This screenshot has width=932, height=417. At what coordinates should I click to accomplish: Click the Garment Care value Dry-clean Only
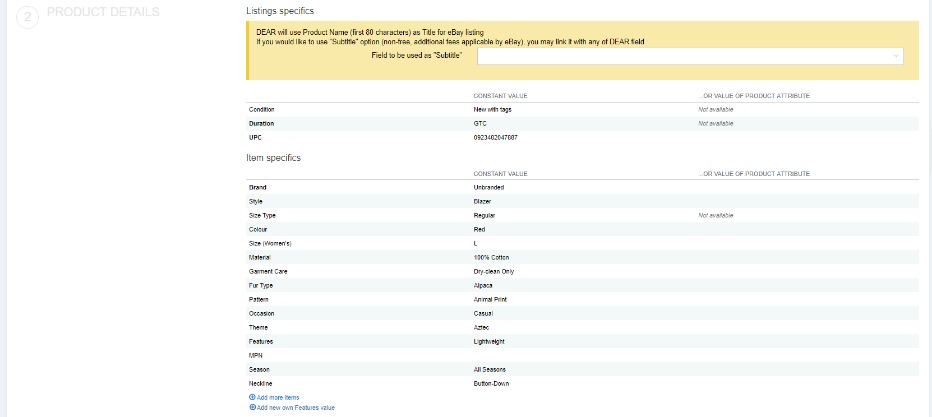(494, 271)
